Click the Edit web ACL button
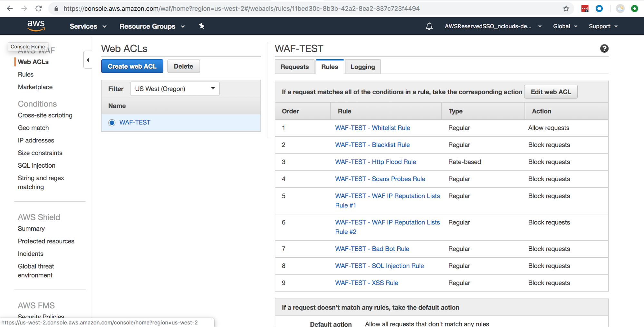Screen dimensions: 644x327 (x=551, y=92)
